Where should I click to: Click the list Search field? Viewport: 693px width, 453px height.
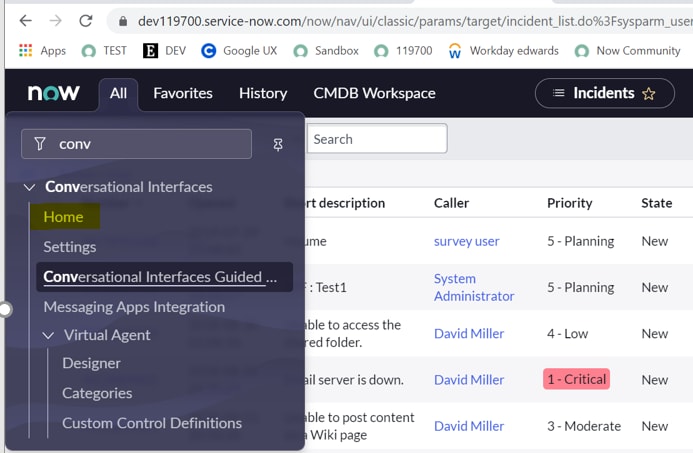(x=376, y=139)
